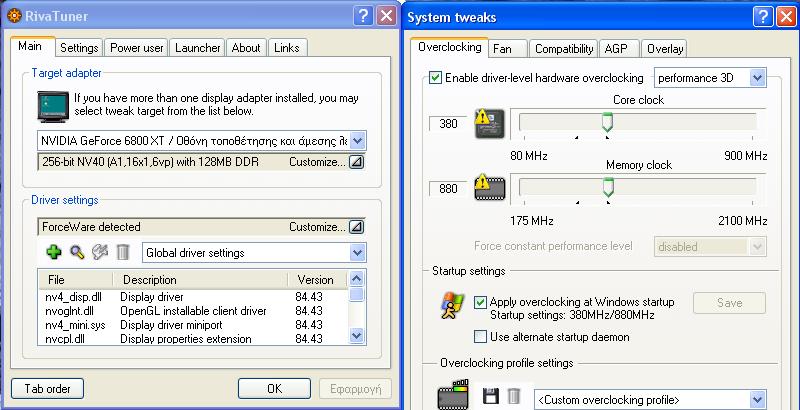Image resolution: width=800 pixels, height=410 pixels.
Task: Click the core clock chip warning icon
Action: coord(490,123)
